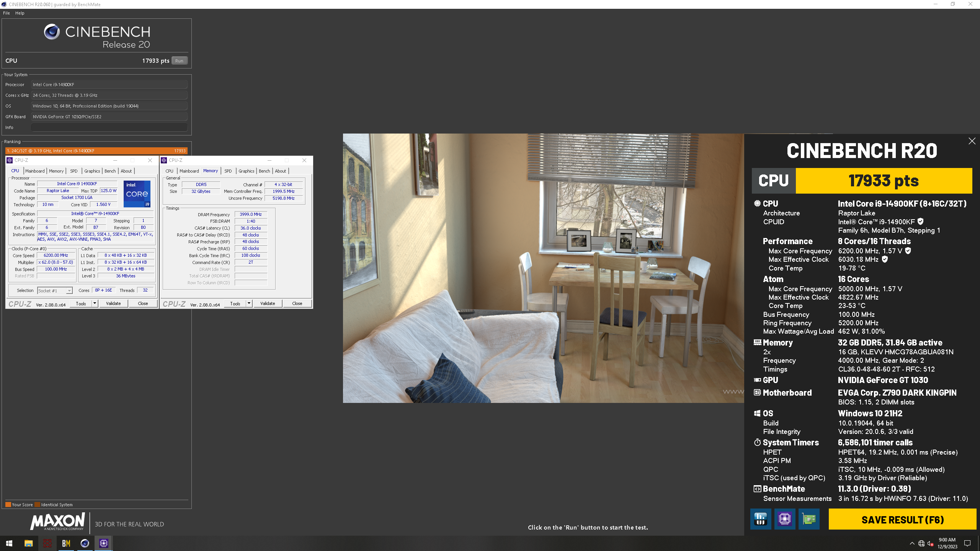980x551 pixels.
Task: Select CPU tab in right CPU-Z window
Action: [x=170, y=171]
